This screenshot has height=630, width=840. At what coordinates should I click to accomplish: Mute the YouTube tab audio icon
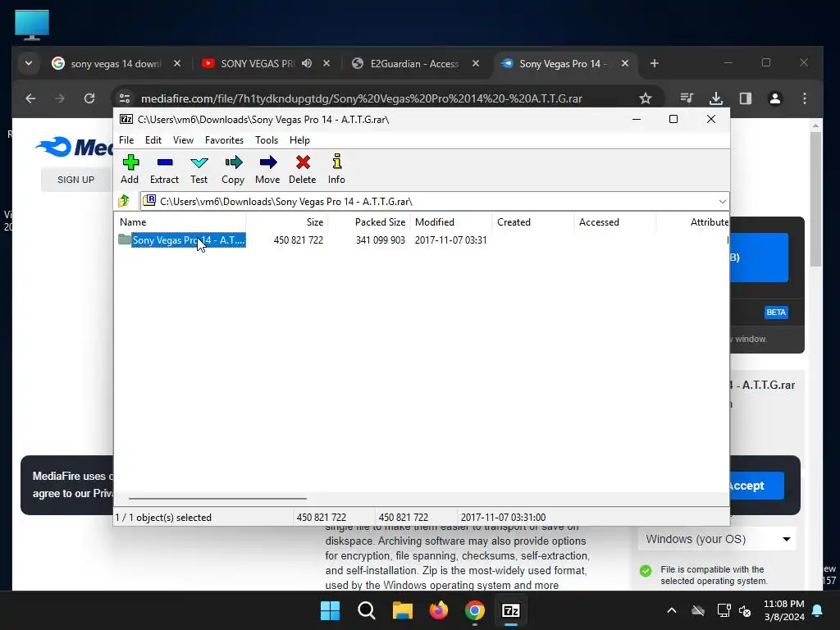[307, 63]
